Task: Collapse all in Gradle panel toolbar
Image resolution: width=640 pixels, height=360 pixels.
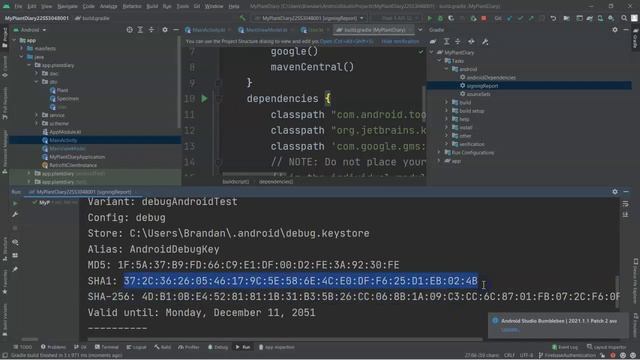Action: 458,42
